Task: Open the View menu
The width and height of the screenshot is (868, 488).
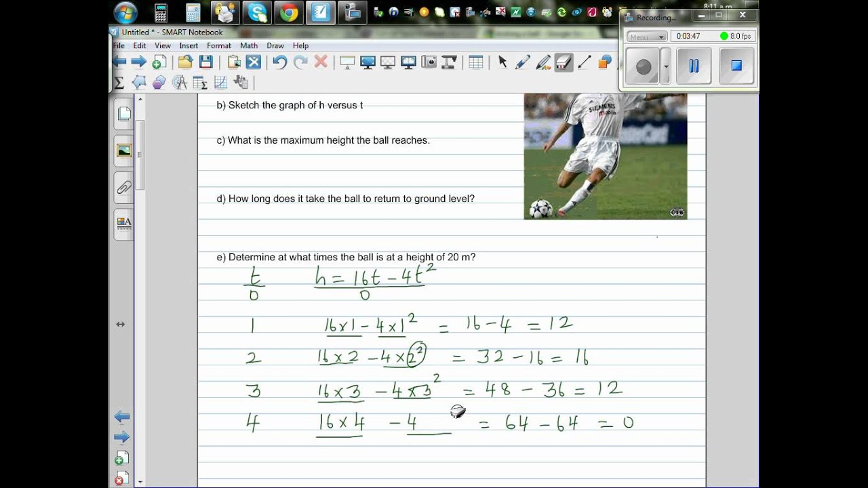Action: [x=163, y=45]
